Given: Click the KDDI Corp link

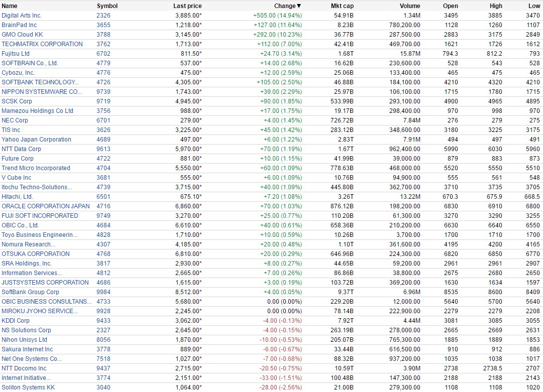Looking at the screenshot, I should click(16, 321).
